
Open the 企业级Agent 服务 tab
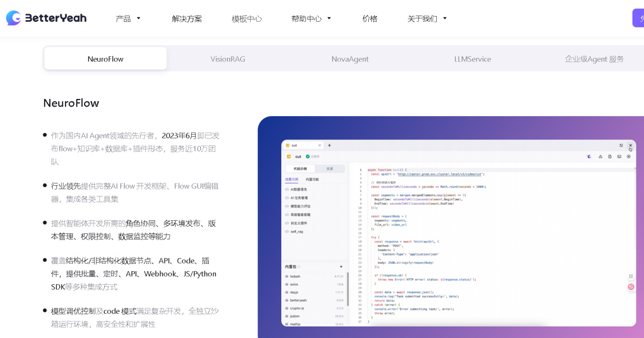click(x=594, y=59)
